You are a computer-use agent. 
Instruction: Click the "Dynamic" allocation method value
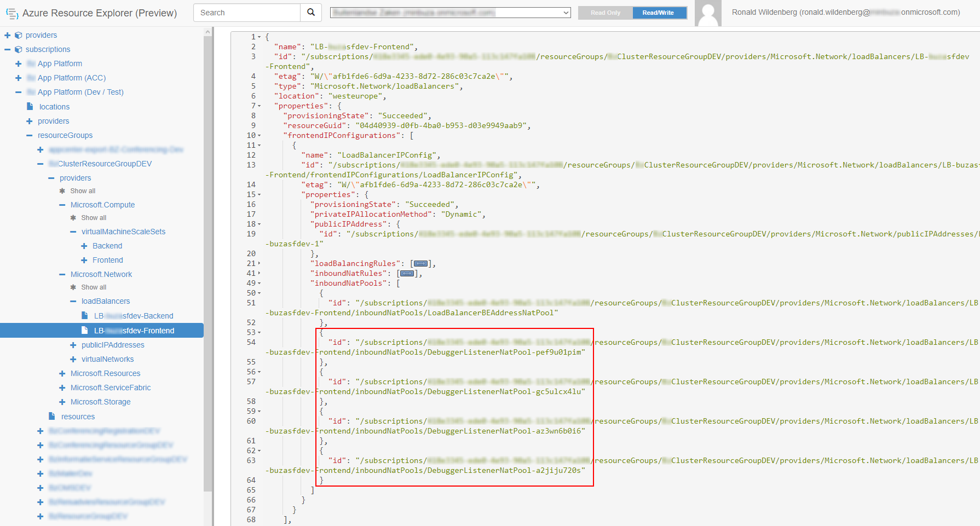tap(461, 215)
